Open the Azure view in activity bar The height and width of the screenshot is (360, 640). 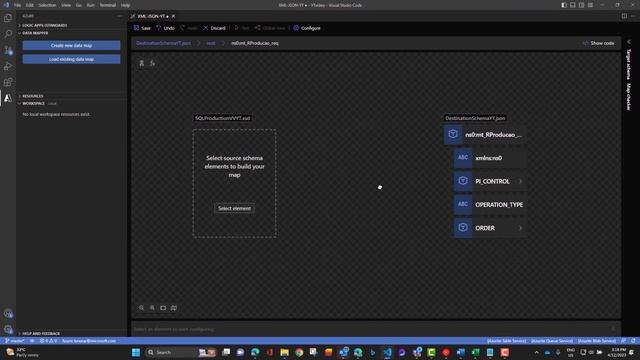8,98
